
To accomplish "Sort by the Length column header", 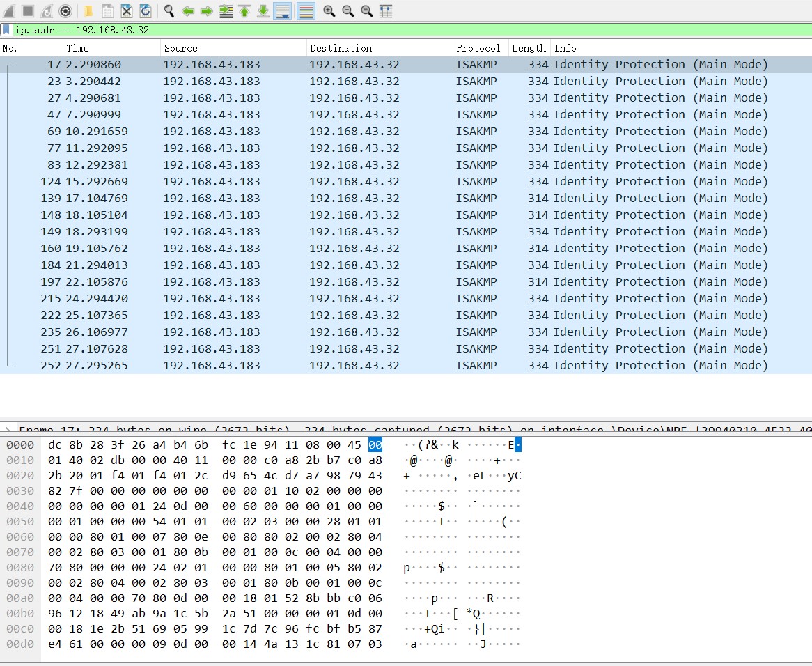I will pos(529,48).
